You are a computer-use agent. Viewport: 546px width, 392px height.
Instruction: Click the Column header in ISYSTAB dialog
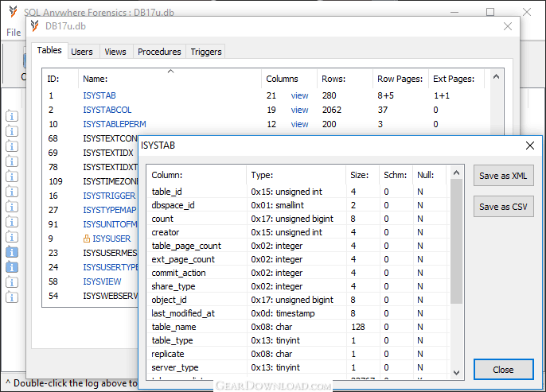(x=197, y=175)
